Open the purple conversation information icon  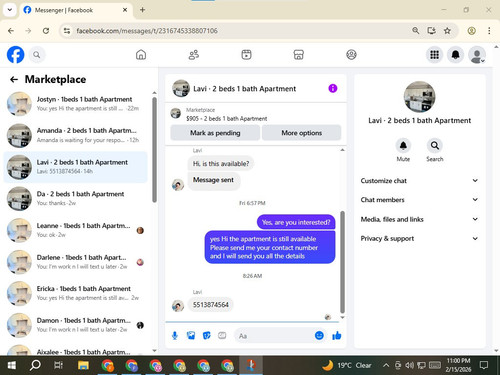pyautogui.click(x=333, y=88)
